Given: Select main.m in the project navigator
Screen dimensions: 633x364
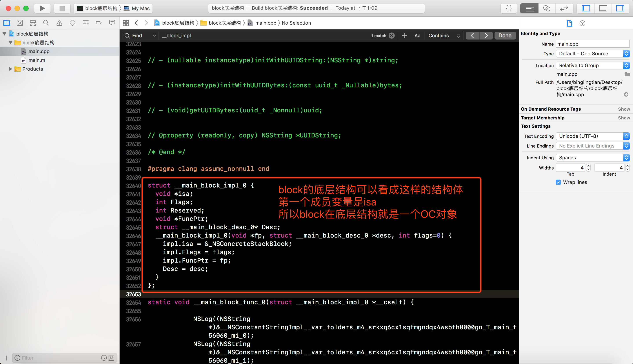Looking at the screenshot, I should [x=36, y=60].
